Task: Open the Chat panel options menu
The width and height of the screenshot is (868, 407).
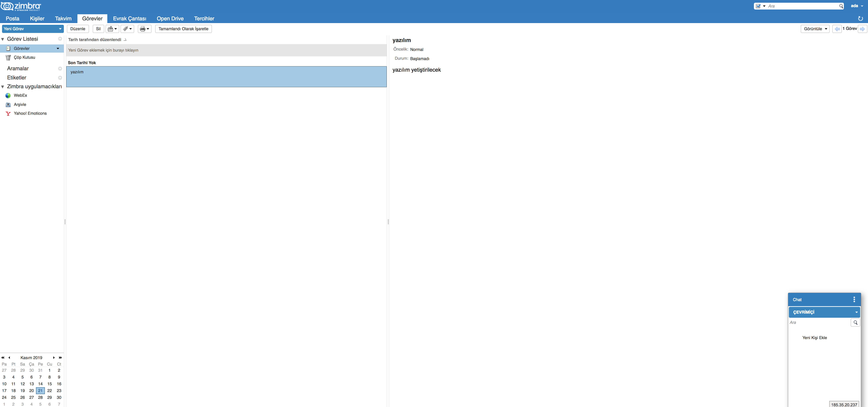Action: [854, 300]
